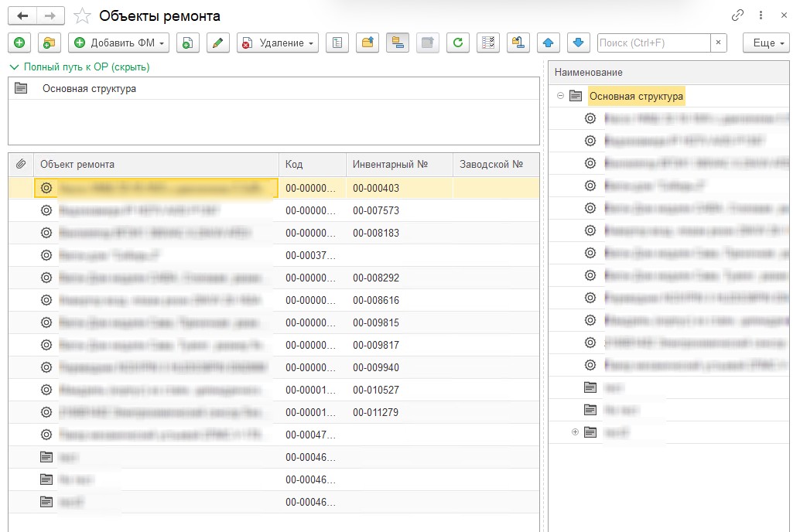Click the paperclip attachment column header
Viewport: 800px width, 532px height.
click(x=21, y=164)
